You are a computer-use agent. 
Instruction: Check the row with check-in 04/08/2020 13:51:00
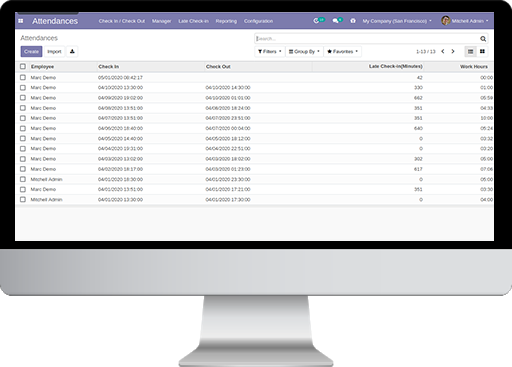click(x=23, y=108)
